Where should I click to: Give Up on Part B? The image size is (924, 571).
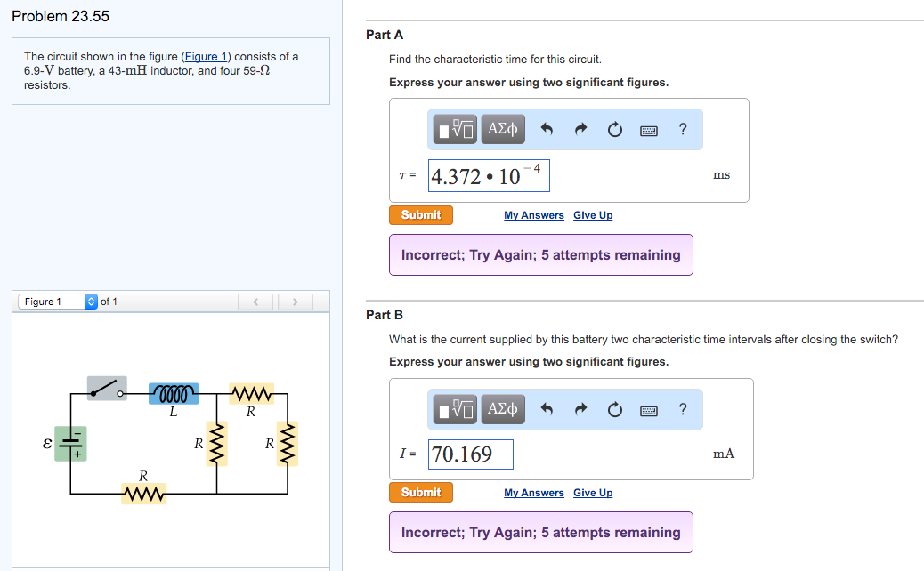(x=592, y=493)
